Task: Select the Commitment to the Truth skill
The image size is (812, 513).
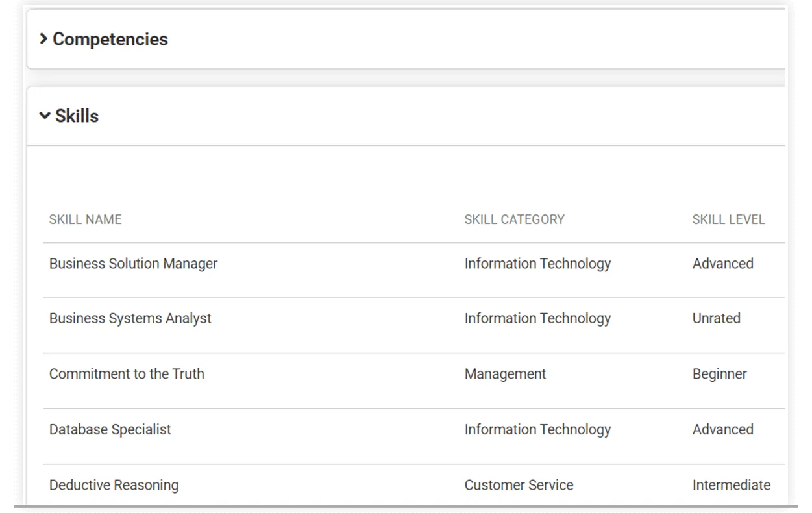Action: click(127, 374)
